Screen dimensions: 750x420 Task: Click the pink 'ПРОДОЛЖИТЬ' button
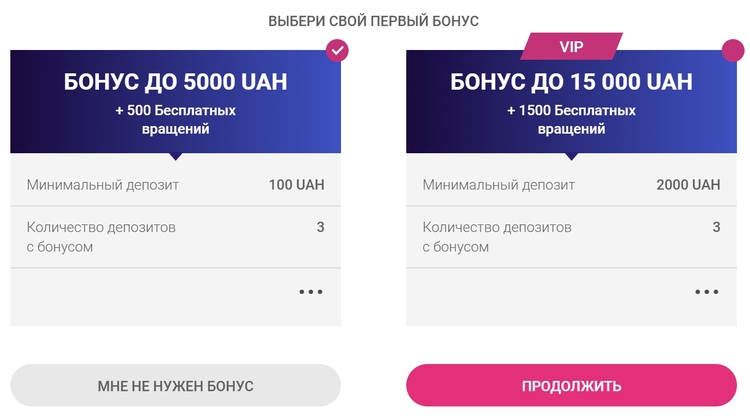pos(571,385)
